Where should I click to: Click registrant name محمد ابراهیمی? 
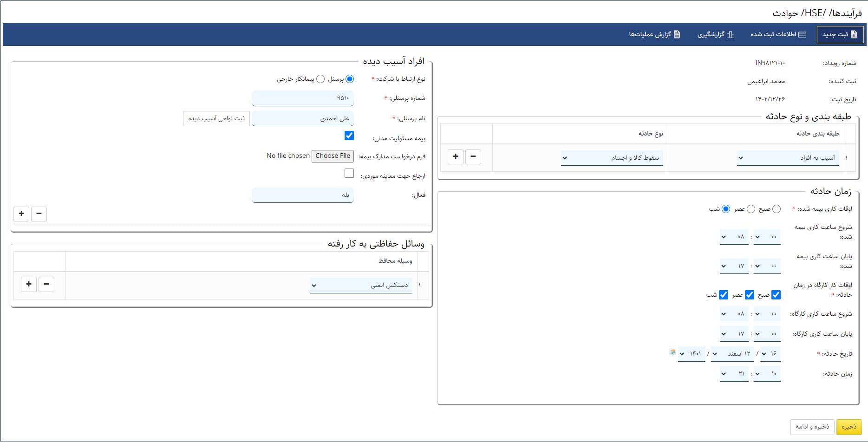(766, 81)
